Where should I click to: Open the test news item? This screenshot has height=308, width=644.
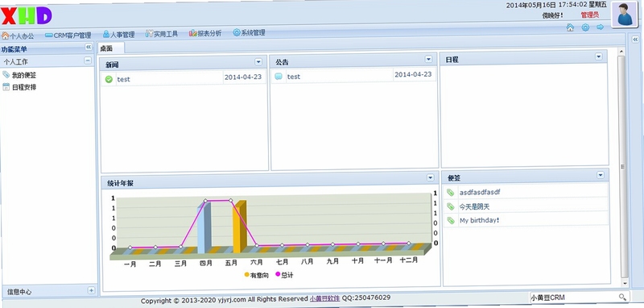[x=123, y=79]
